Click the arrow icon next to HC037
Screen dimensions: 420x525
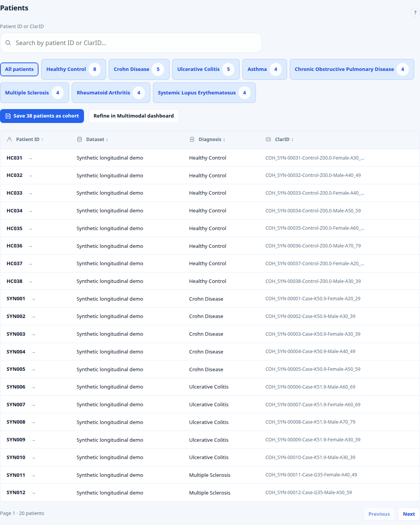pyautogui.click(x=30, y=264)
